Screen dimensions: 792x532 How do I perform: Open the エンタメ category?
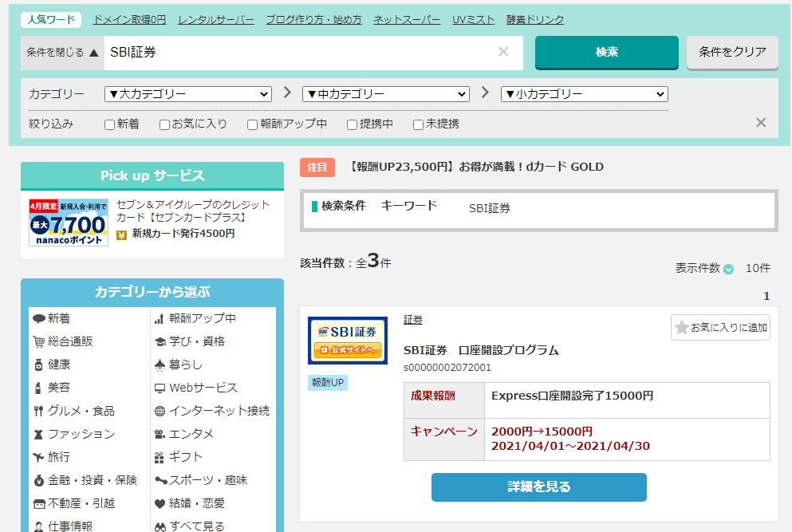184,434
